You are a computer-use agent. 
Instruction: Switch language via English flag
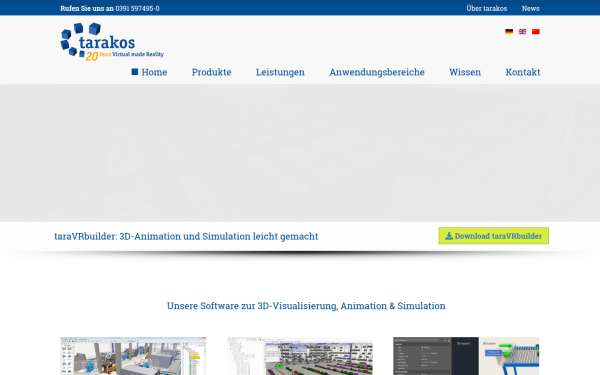pyautogui.click(x=522, y=31)
